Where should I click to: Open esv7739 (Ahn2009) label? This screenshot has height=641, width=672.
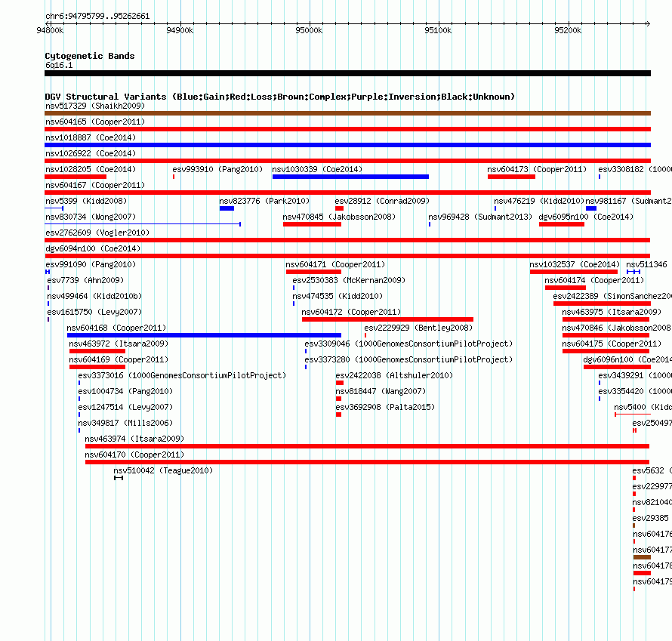point(85,280)
